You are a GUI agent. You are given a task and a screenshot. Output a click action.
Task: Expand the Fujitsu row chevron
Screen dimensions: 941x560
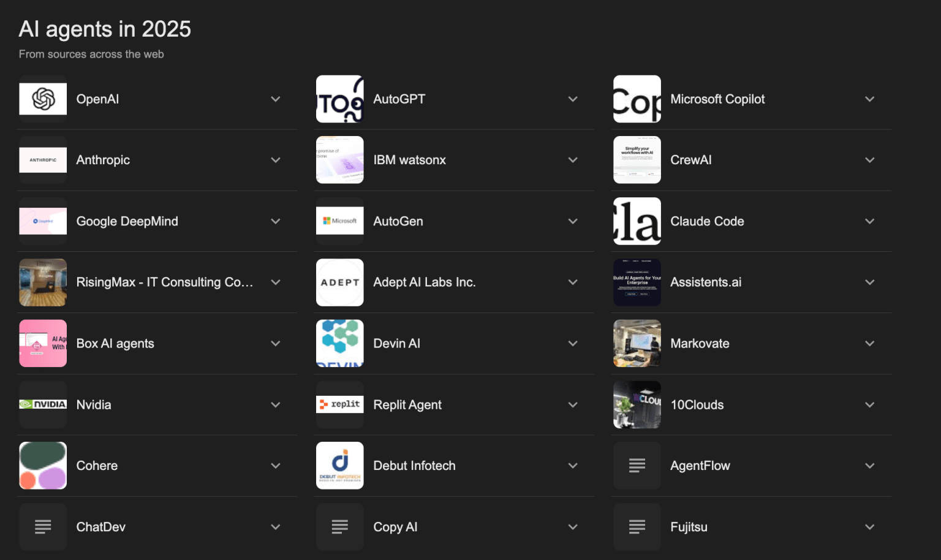pyautogui.click(x=870, y=527)
